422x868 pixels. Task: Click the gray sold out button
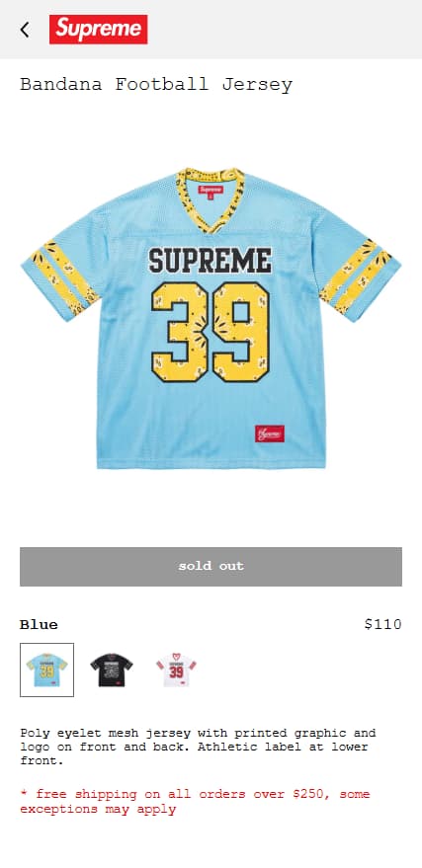[x=211, y=566]
